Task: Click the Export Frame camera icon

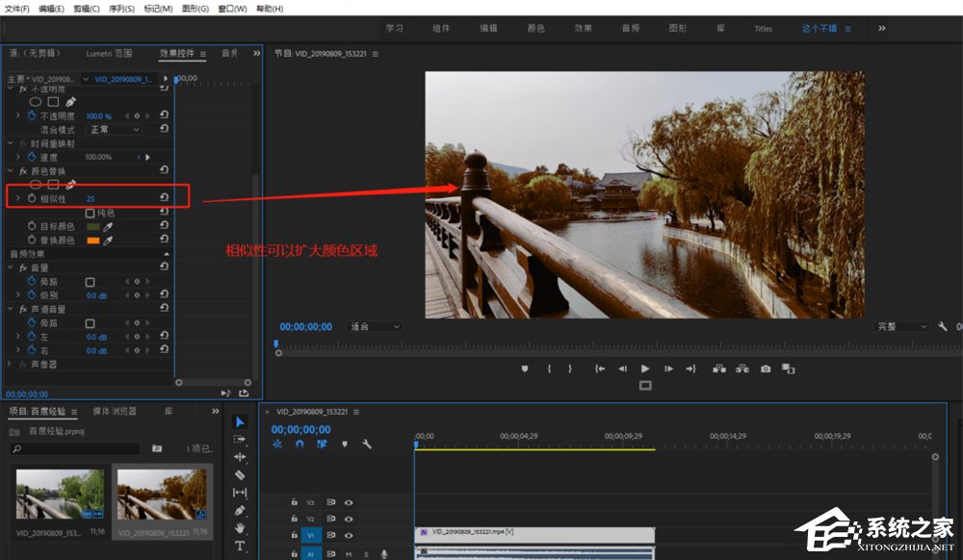Action: [766, 369]
